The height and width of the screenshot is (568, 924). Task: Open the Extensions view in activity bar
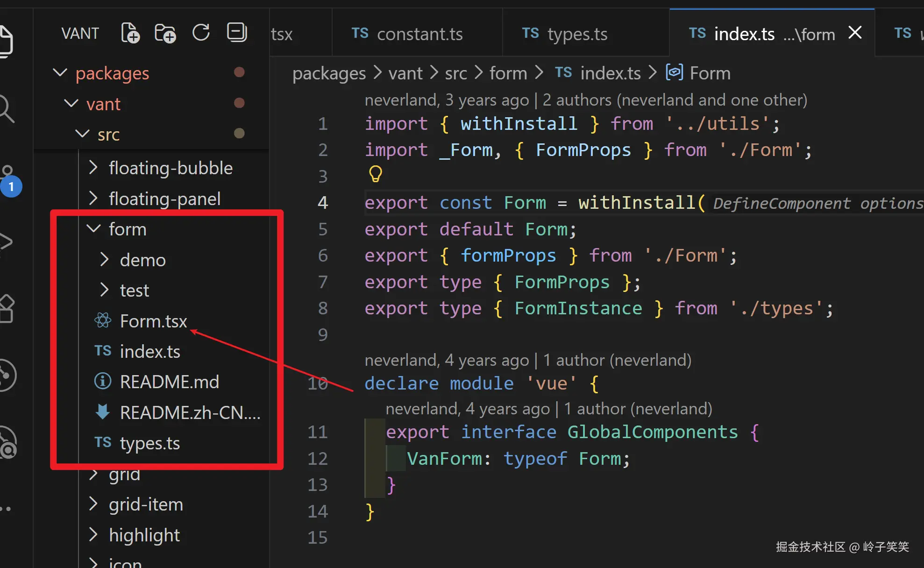[7, 309]
